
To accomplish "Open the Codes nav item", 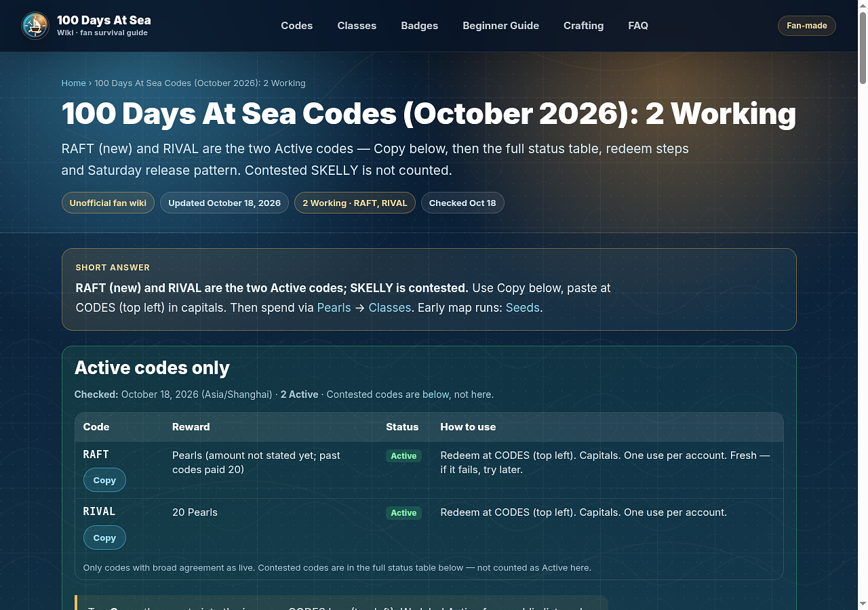I will [x=297, y=26].
